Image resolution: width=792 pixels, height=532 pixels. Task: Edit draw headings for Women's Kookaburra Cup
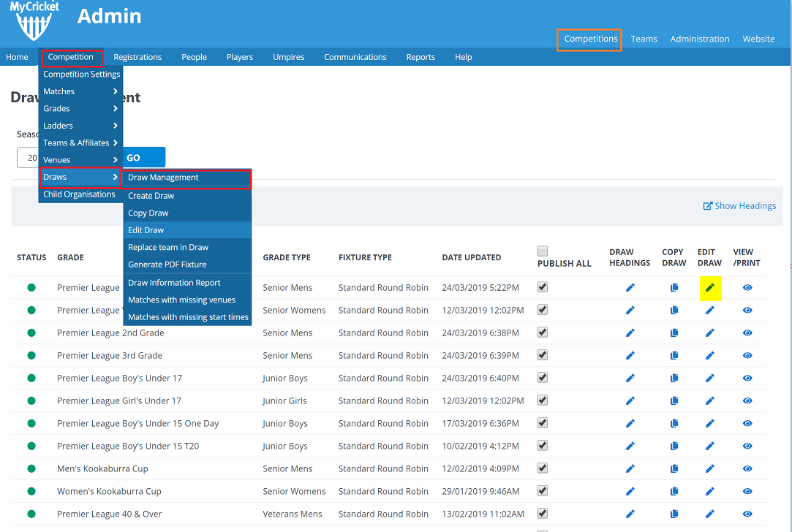click(x=630, y=492)
